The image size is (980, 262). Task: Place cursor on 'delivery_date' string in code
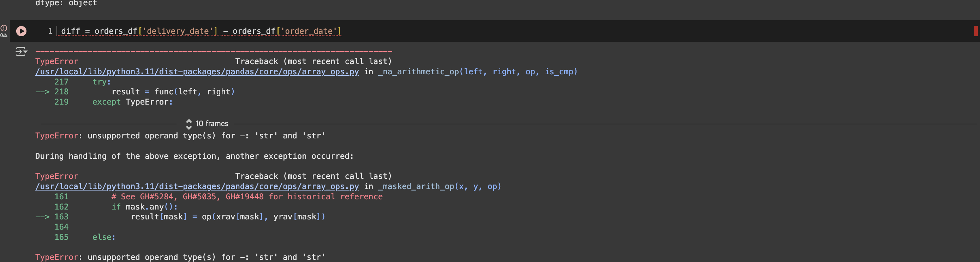pyautogui.click(x=178, y=31)
